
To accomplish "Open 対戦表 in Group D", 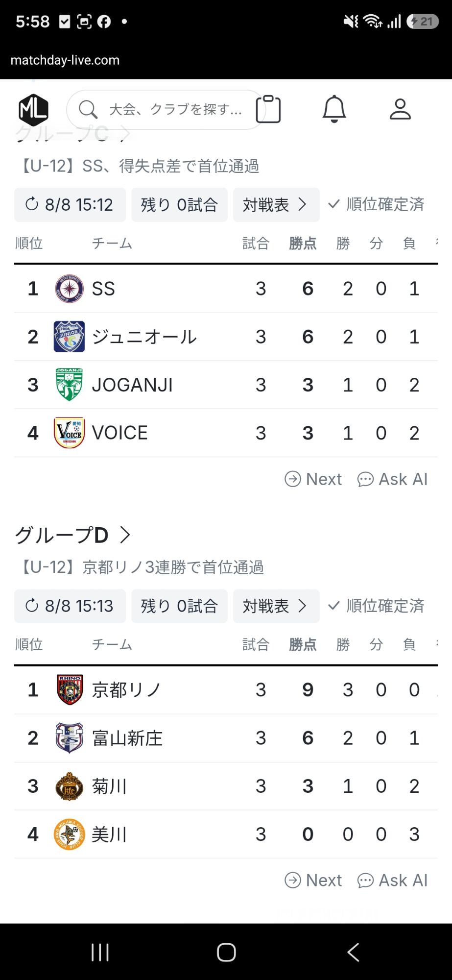I will pyautogui.click(x=276, y=606).
